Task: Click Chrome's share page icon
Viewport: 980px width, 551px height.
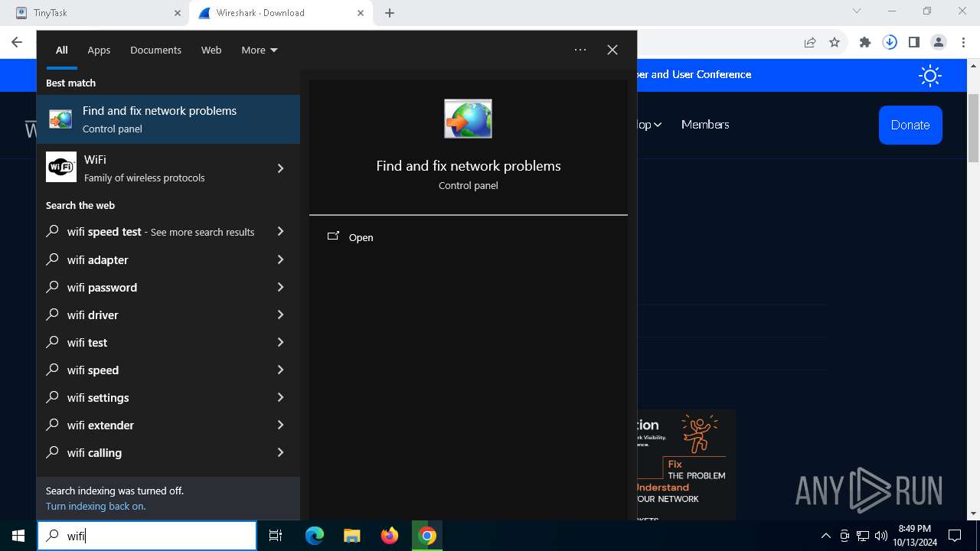Action: [x=810, y=43]
